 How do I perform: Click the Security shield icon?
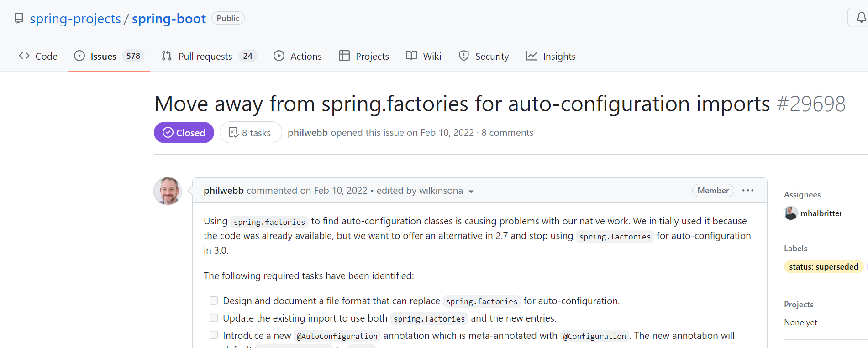click(x=463, y=56)
